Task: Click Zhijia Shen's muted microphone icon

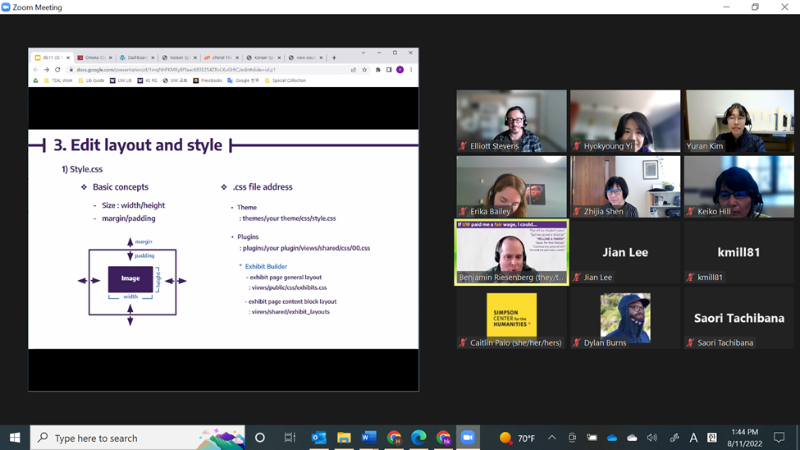Action: (577, 211)
